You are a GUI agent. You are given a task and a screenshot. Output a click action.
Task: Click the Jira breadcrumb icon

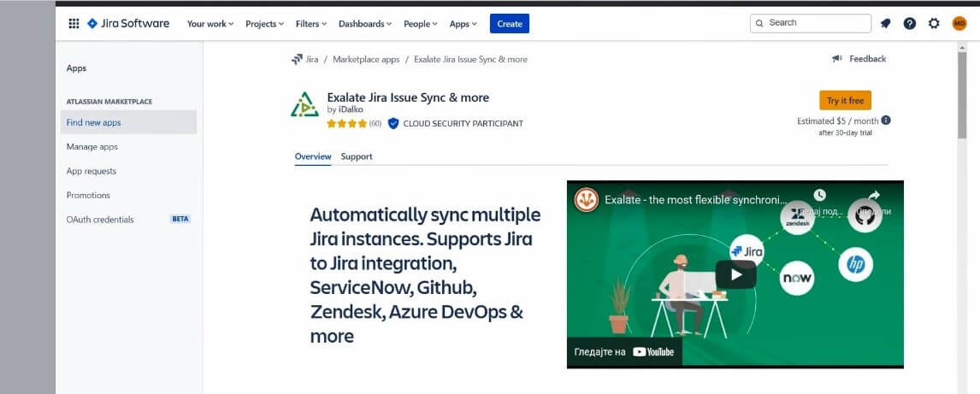pyautogui.click(x=297, y=59)
